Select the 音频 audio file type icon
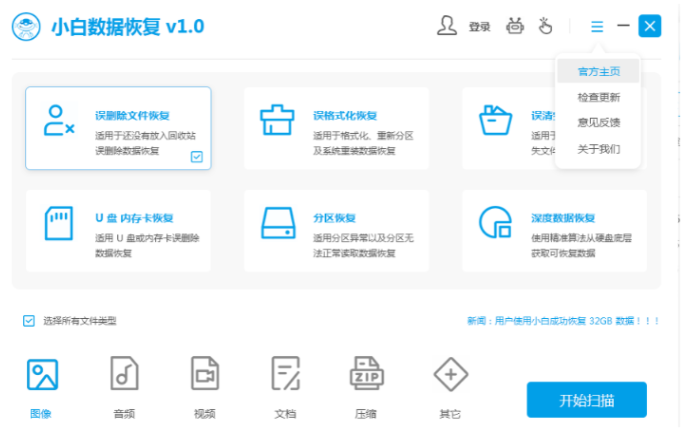 123,375
